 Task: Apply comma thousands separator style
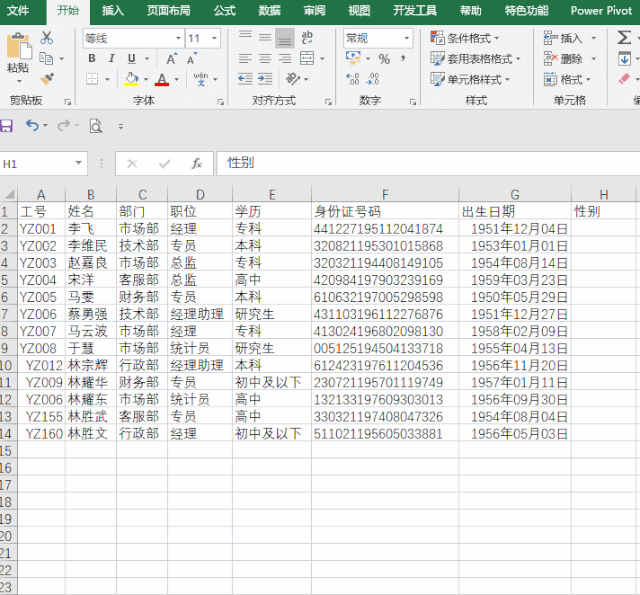403,58
